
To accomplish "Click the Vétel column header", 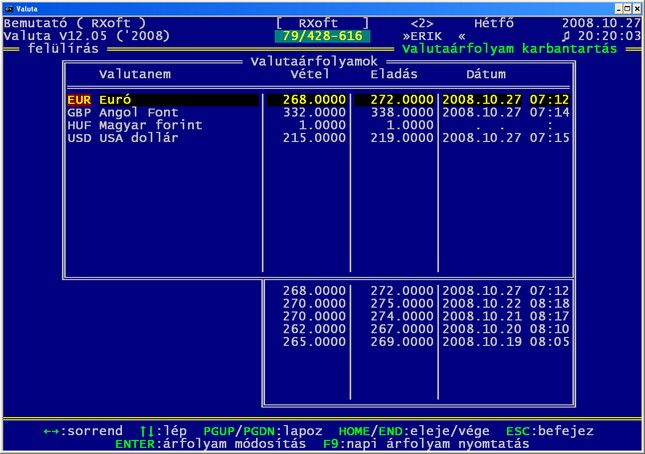I will [x=310, y=75].
